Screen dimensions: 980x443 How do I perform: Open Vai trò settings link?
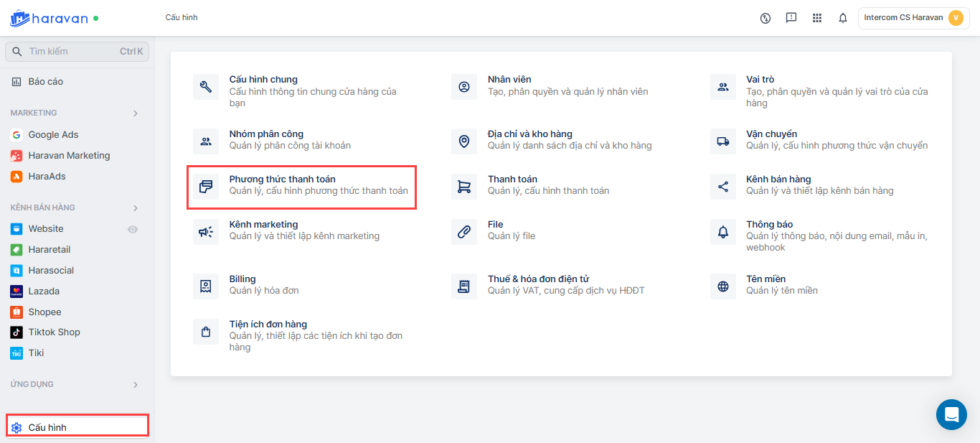(760, 80)
